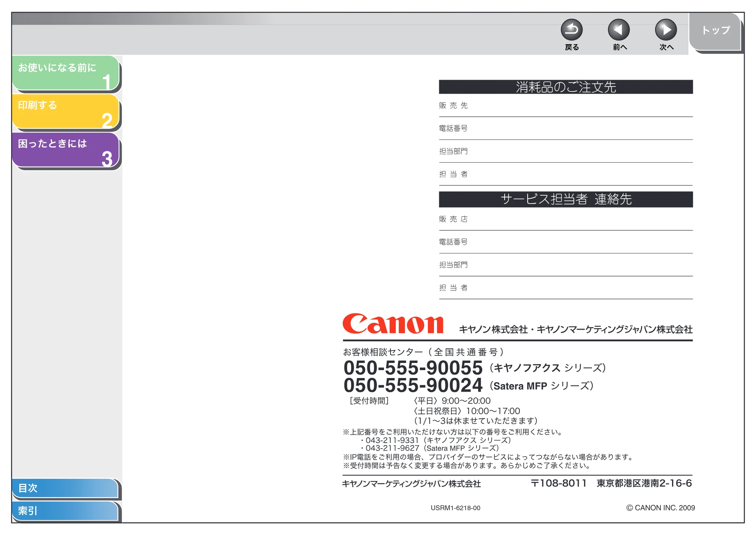Click the 〈土日祝祭日〉10:00～17:00 hours line
The image size is (756, 534).
(x=466, y=411)
